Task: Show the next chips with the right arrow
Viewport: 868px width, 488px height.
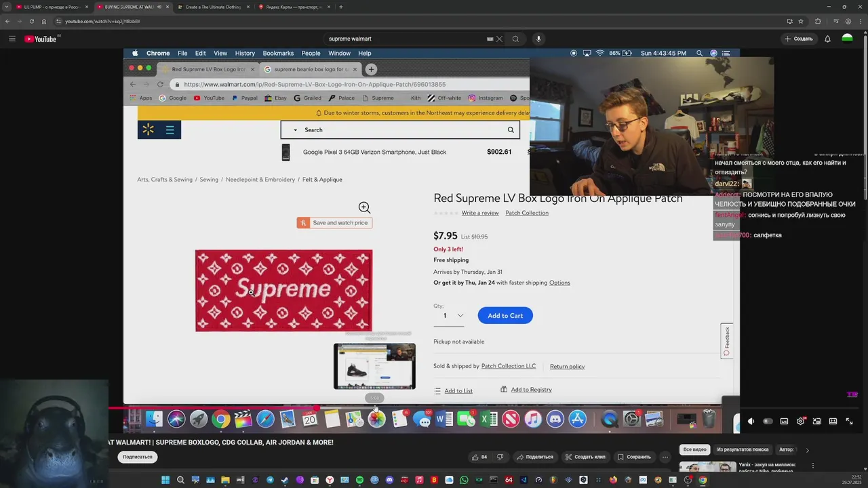Action: pyautogui.click(x=807, y=449)
